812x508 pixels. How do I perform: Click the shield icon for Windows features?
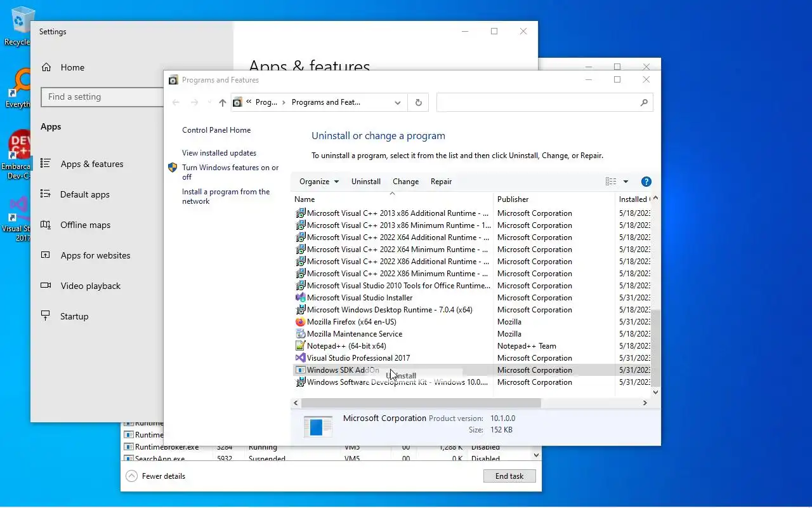tap(173, 168)
